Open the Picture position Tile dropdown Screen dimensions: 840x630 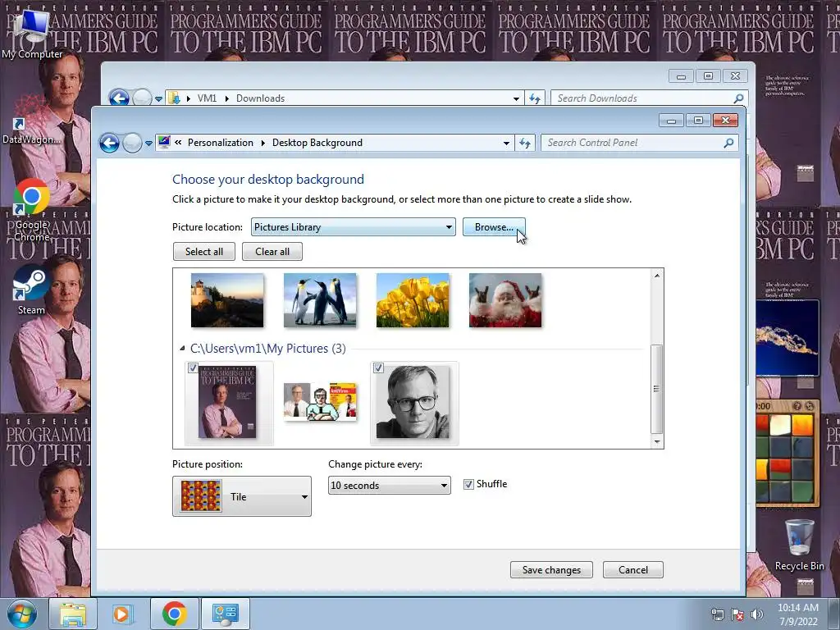(242, 496)
